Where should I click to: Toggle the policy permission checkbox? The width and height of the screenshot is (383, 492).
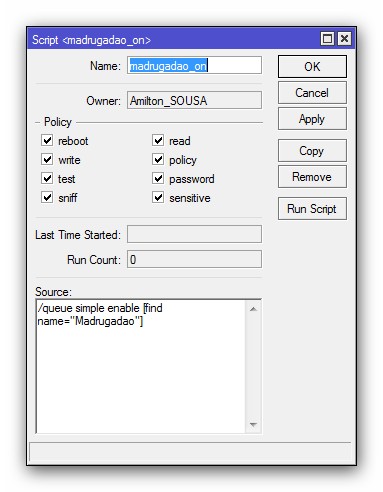(x=158, y=159)
